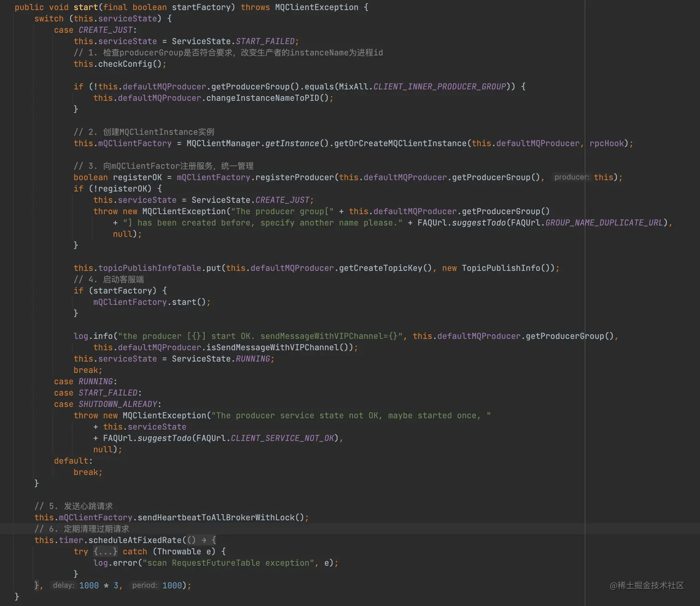700x606 pixels.
Task: Click GROUP_NAME_DUPLICATE_URL constant
Action: pos(604,223)
